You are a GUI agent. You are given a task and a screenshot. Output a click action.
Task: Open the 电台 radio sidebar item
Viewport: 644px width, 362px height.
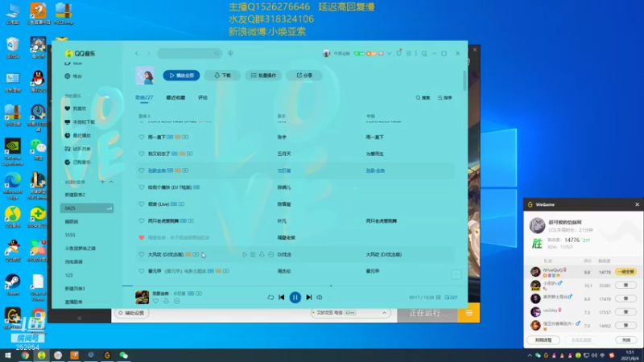click(x=73, y=76)
